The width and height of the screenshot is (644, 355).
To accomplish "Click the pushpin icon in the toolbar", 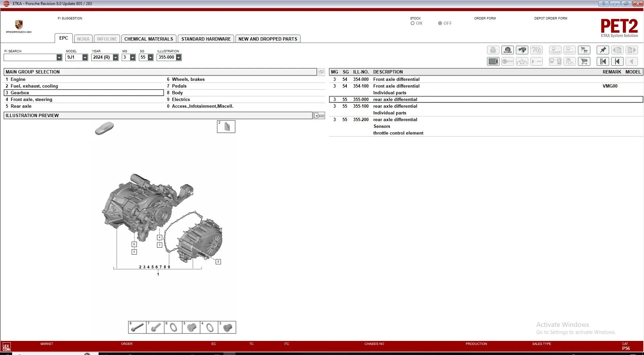I will pos(603,50).
